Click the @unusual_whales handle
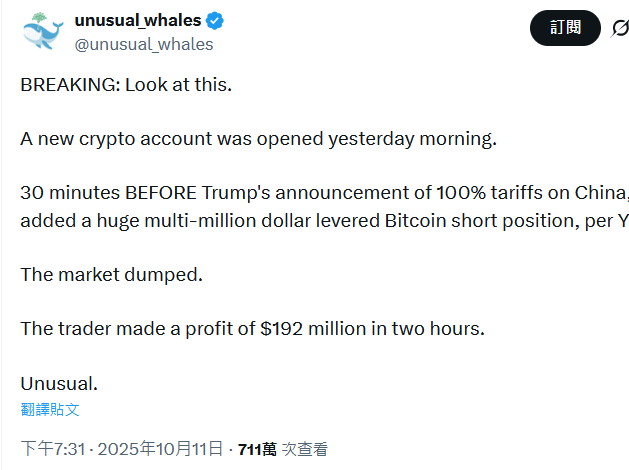The width and height of the screenshot is (629, 470). coord(144,43)
